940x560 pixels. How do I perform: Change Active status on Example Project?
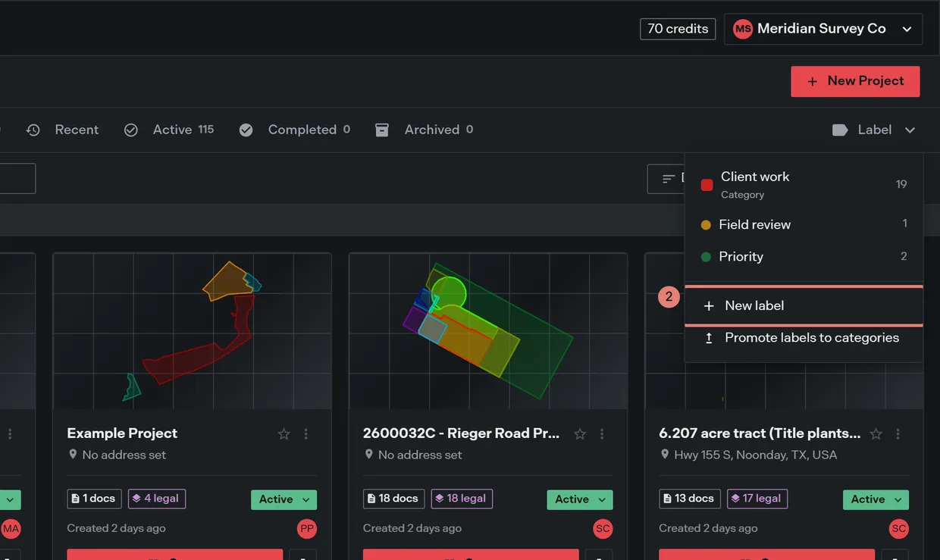284,499
